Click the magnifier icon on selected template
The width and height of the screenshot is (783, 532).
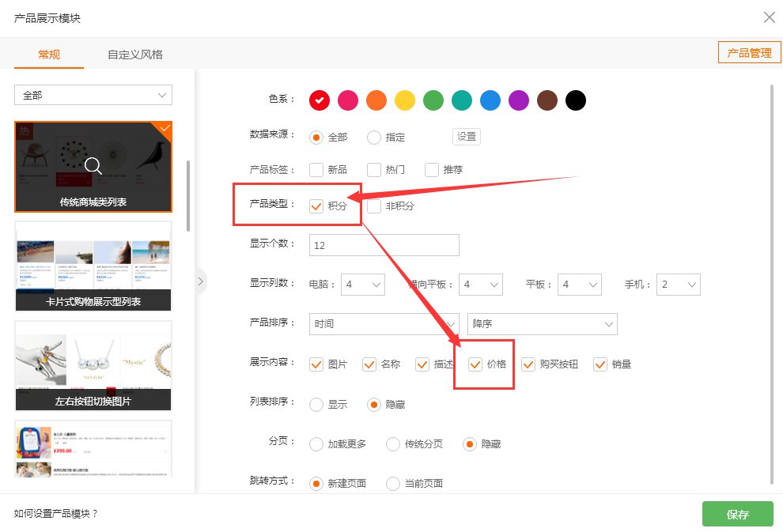click(x=93, y=166)
